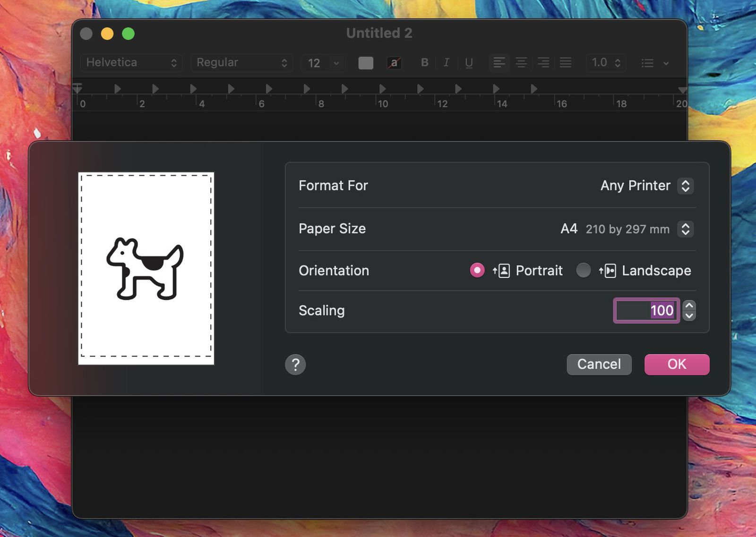Viewport: 756px width, 537px height.
Task: Apply justified text alignment
Action: 565,62
